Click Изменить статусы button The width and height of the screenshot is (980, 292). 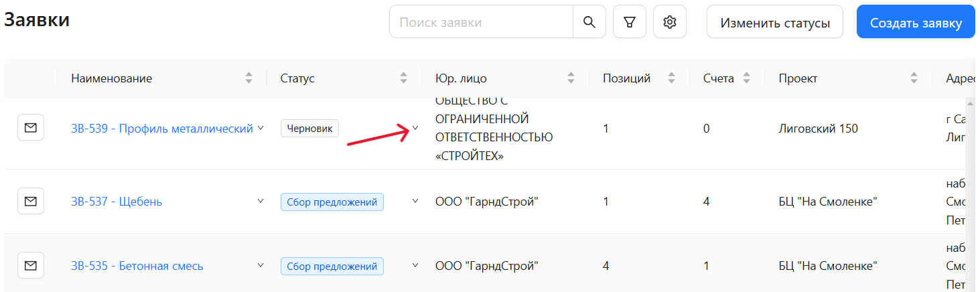(x=775, y=22)
